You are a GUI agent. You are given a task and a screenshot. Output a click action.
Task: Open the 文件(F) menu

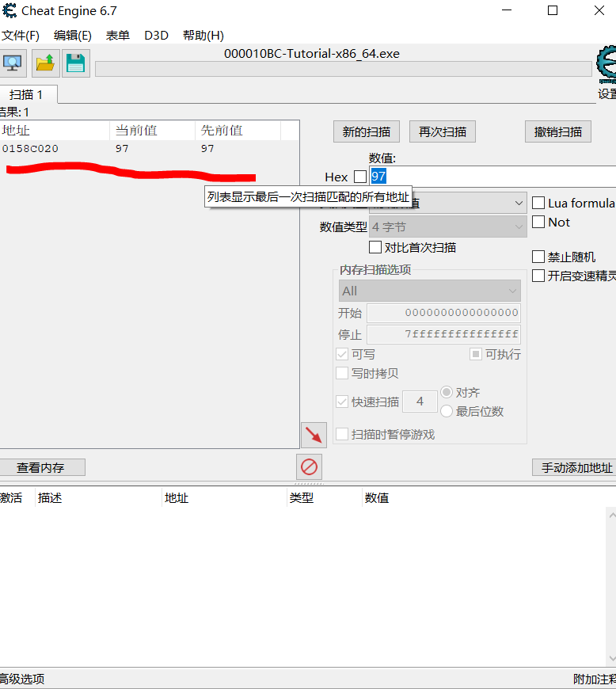pyautogui.click(x=21, y=36)
